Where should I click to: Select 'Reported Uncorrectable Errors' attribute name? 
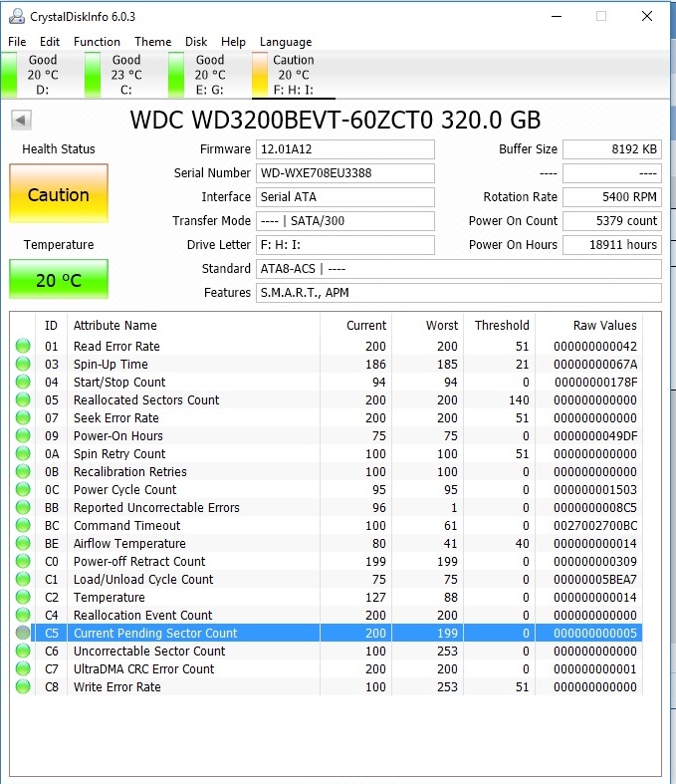156,507
